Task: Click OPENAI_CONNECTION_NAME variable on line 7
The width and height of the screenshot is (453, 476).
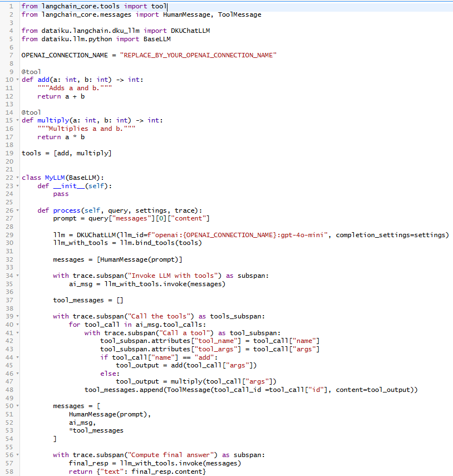Action: click(65, 55)
